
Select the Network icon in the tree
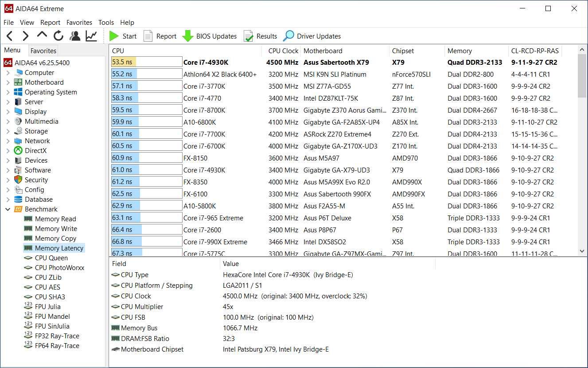coord(18,141)
